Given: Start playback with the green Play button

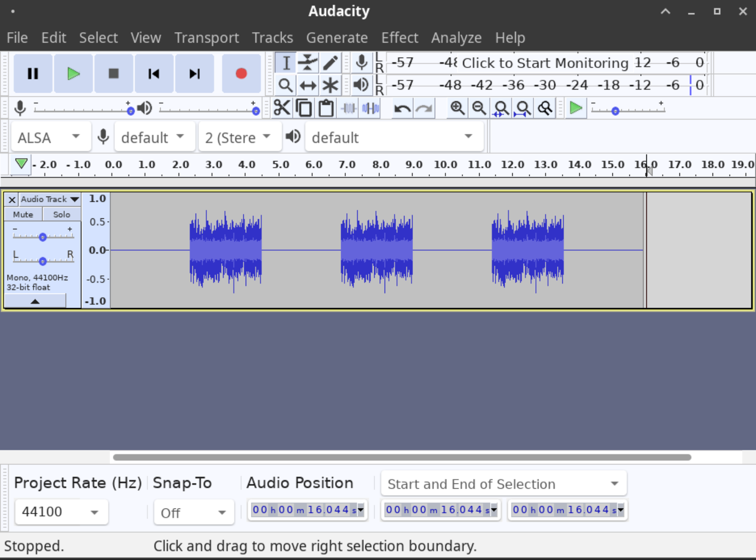Looking at the screenshot, I should coord(73,74).
